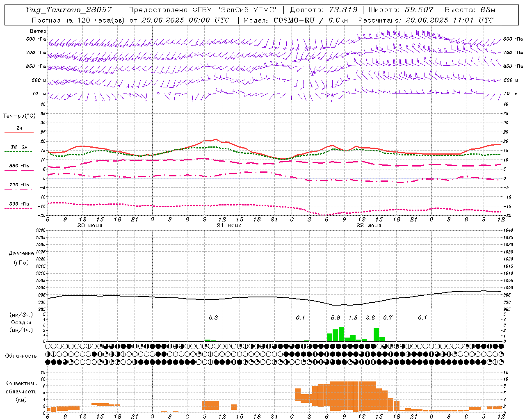Image resolution: width=525 pixels, height=420 pixels.
Task: Click the 1.9 precipitation total
Action: [x=353, y=317]
